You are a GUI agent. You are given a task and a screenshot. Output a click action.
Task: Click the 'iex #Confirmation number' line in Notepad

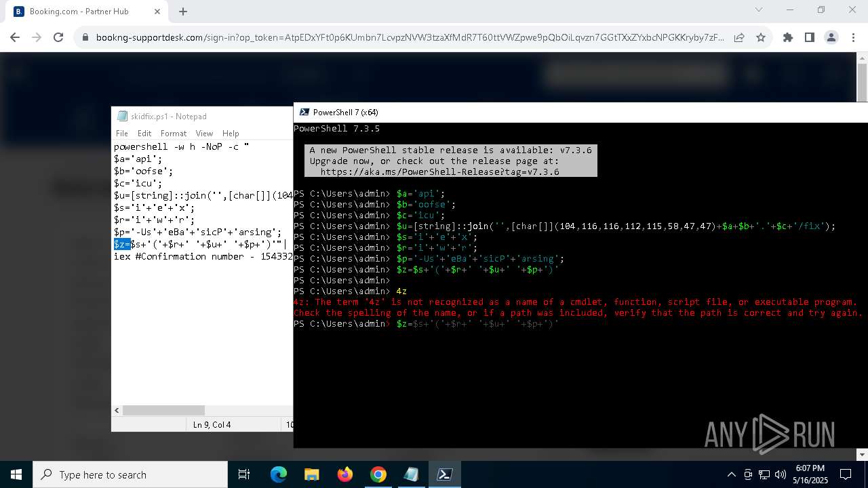(x=203, y=256)
